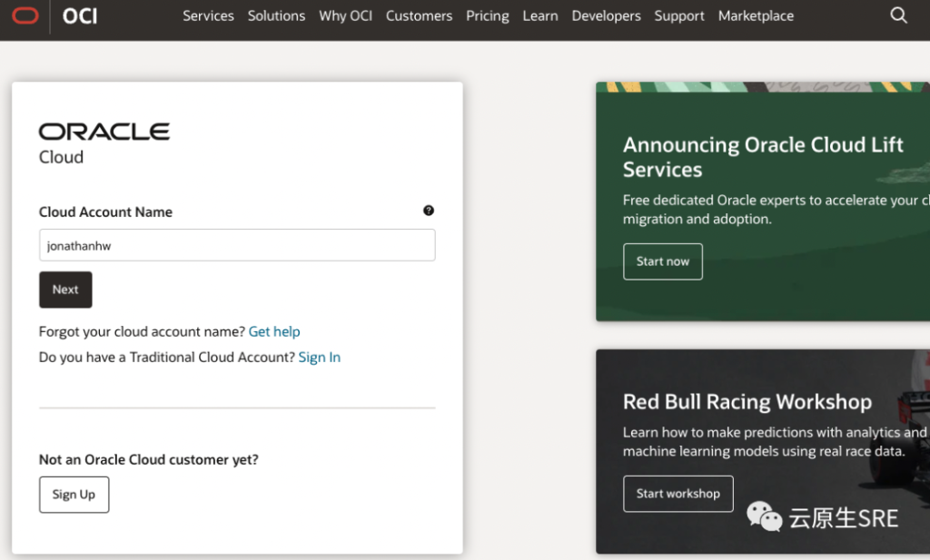
Task: Open the Pricing menu item
Action: point(488,16)
